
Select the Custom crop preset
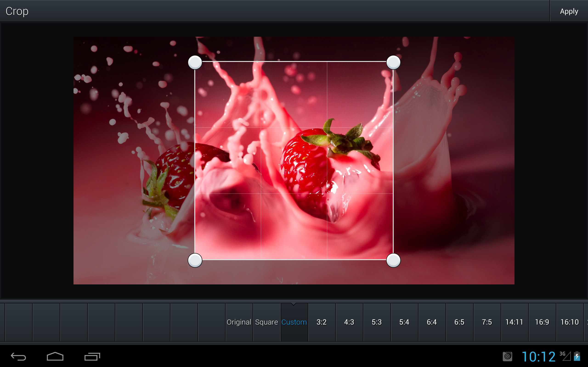tap(294, 322)
